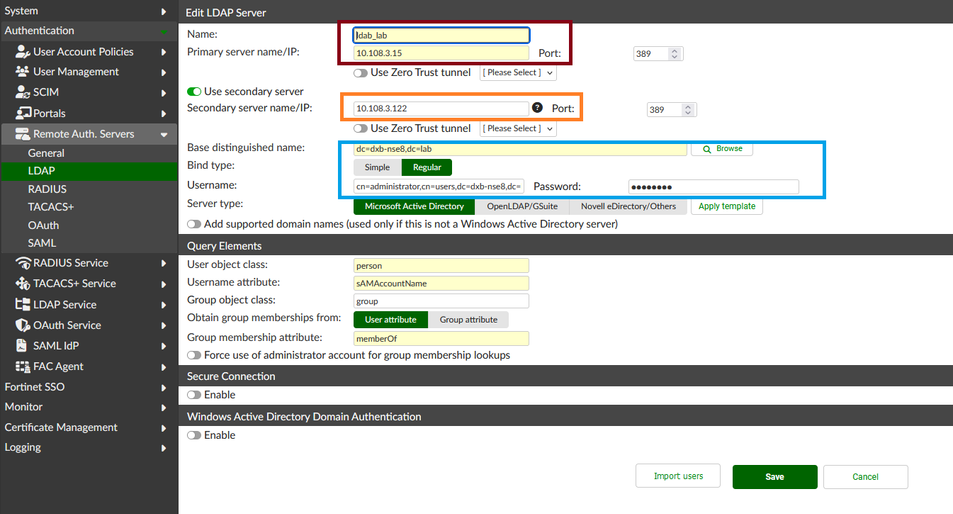Collapse Remote Auth. Servers submenu arrow

point(163,135)
